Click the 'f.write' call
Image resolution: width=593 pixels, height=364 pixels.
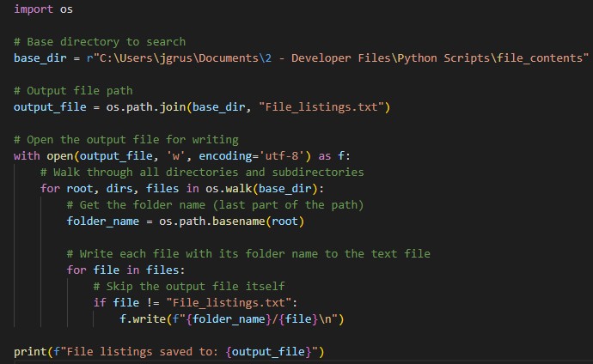coord(143,319)
